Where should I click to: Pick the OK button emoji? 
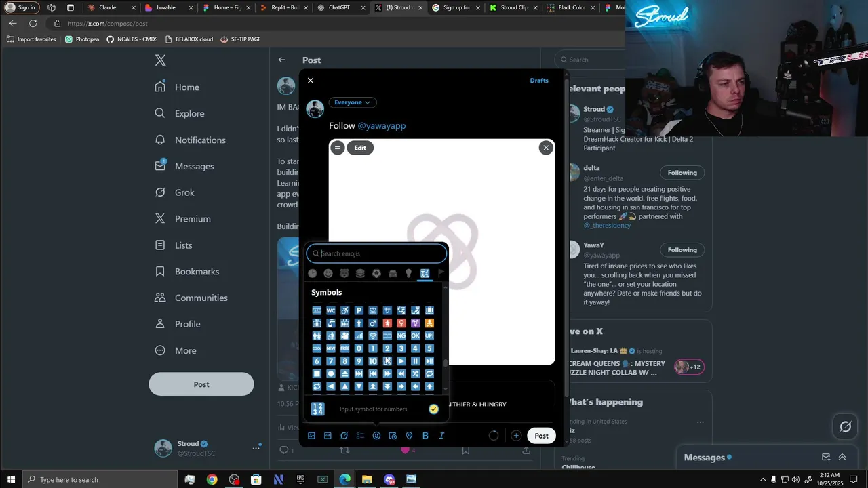[415, 335]
